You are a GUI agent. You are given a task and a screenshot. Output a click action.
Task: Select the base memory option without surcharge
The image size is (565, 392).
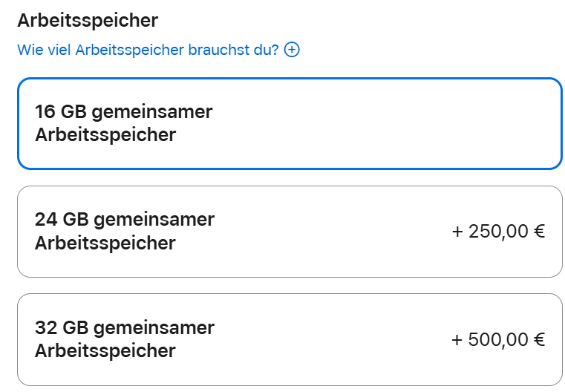tap(290, 123)
